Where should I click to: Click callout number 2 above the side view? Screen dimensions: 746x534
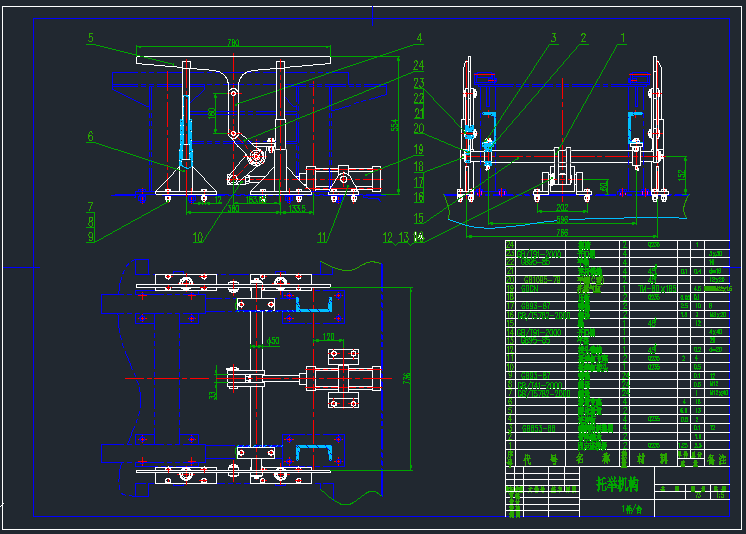583,38
